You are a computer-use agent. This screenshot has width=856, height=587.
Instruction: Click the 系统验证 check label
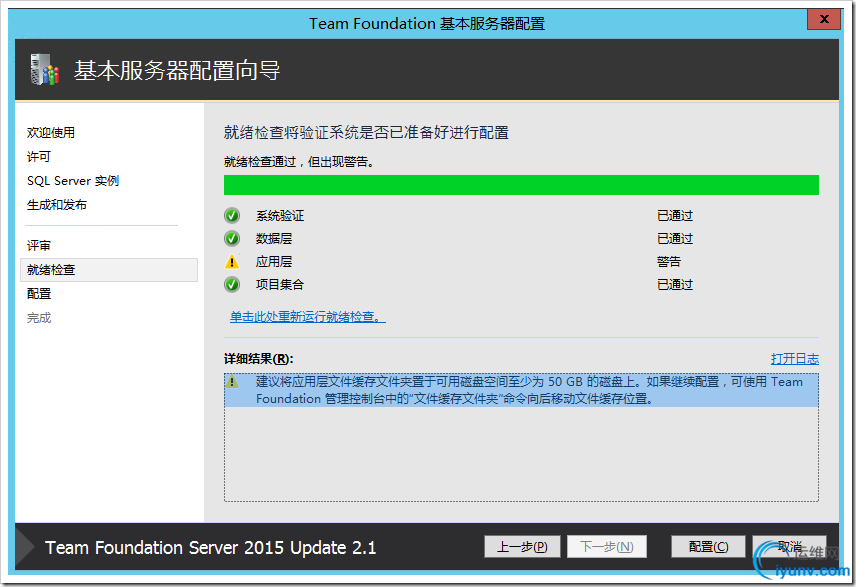pos(280,216)
